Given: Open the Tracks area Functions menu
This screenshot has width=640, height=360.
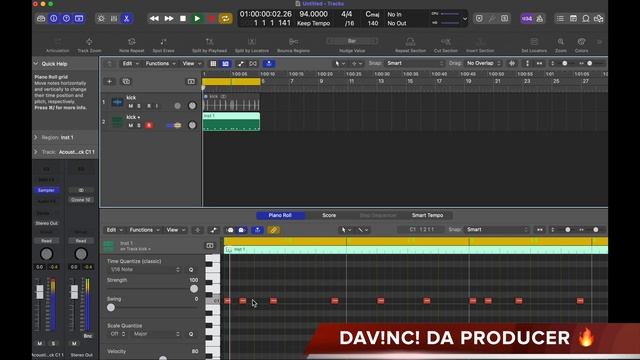Looking at the screenshot, I should [x=160, y=64].
